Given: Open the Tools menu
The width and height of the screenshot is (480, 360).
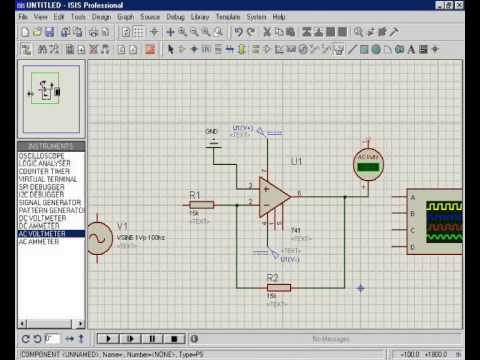Looking at the screenshot, I should click(78, 17).
